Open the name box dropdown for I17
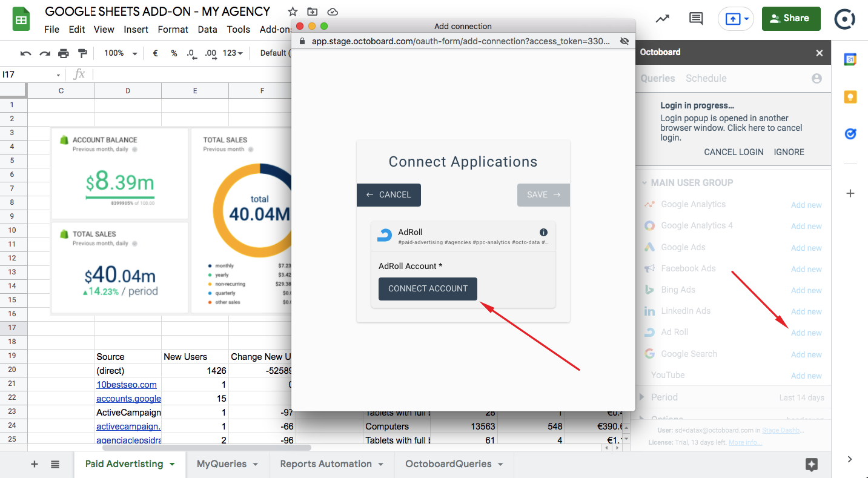 (59, 75)
